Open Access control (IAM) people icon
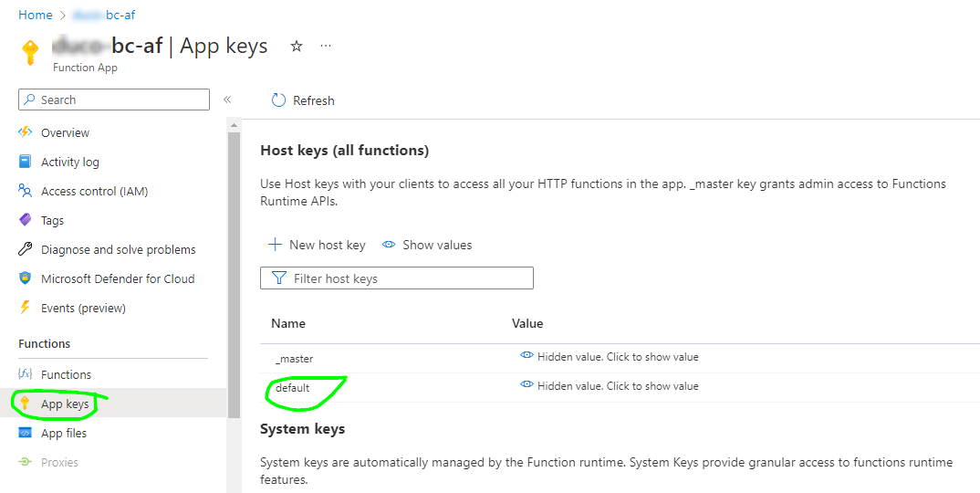Screen dimensions: 980x493 [x=25, y=191]
